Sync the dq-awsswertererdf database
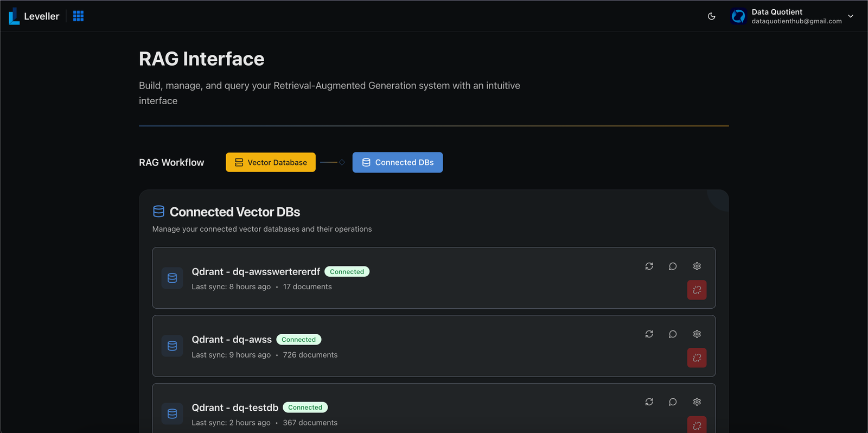The image size is (868, 433). tap(649, 266)
